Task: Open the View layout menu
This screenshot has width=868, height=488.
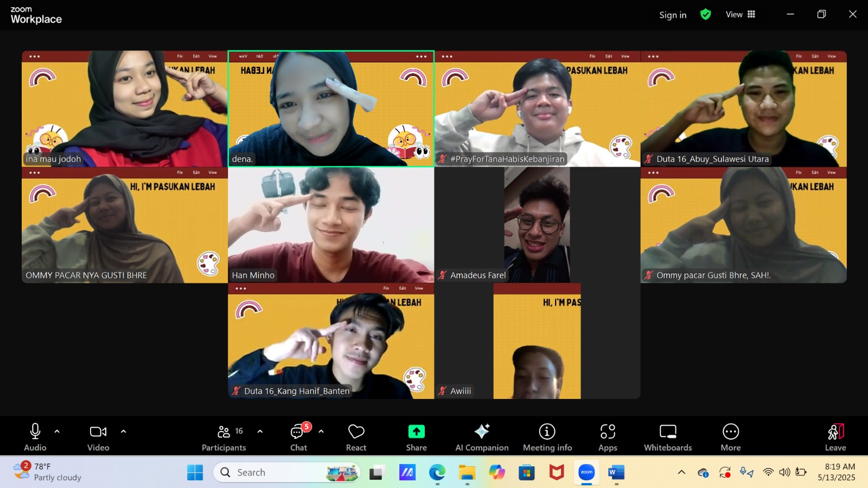Action: click(x=740, y=15)
